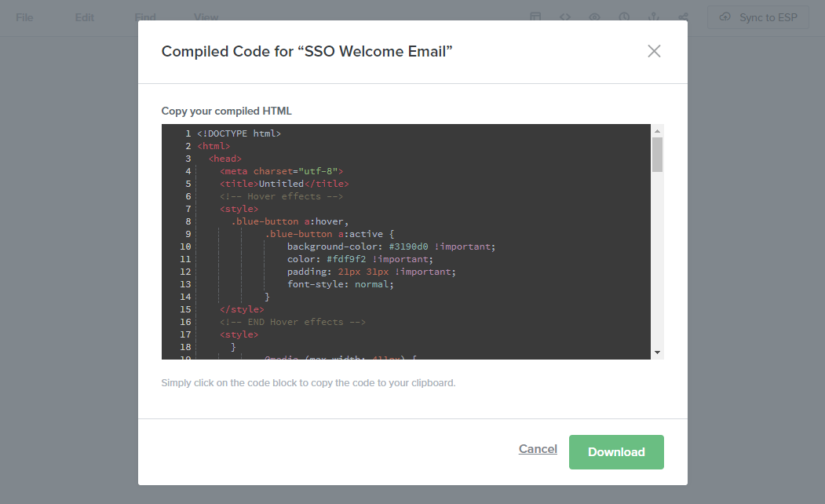
Task: Click the 'Copy your compiled HTML' label
Action: tap(226, 111)
